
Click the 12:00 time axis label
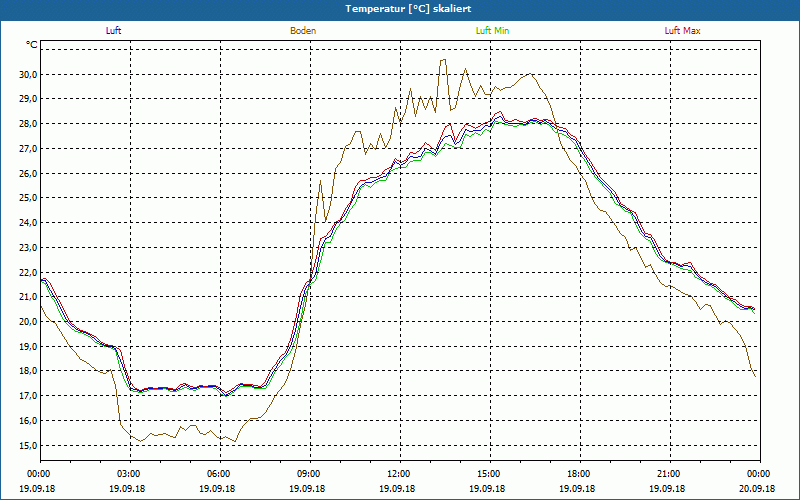400,474
